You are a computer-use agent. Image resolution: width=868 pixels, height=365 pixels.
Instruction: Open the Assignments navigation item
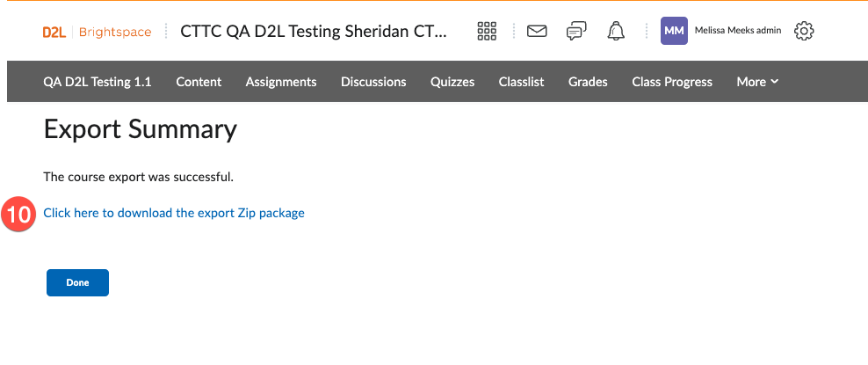281,82
